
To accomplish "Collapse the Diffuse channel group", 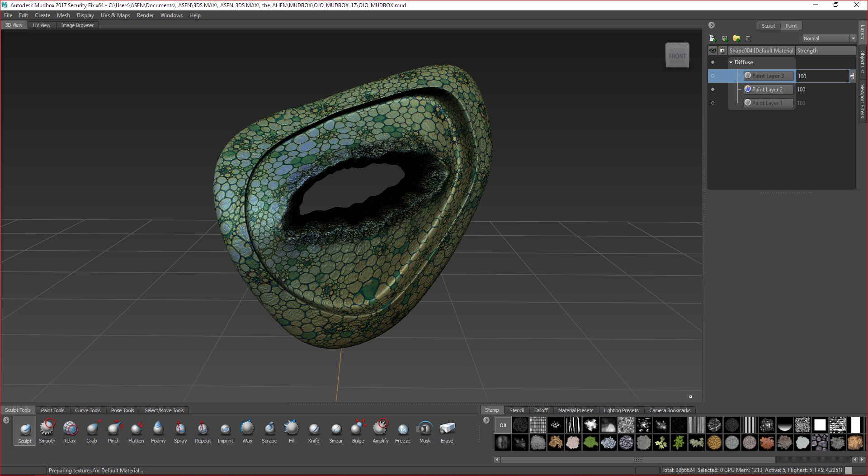I will click(x=731, y=62).
